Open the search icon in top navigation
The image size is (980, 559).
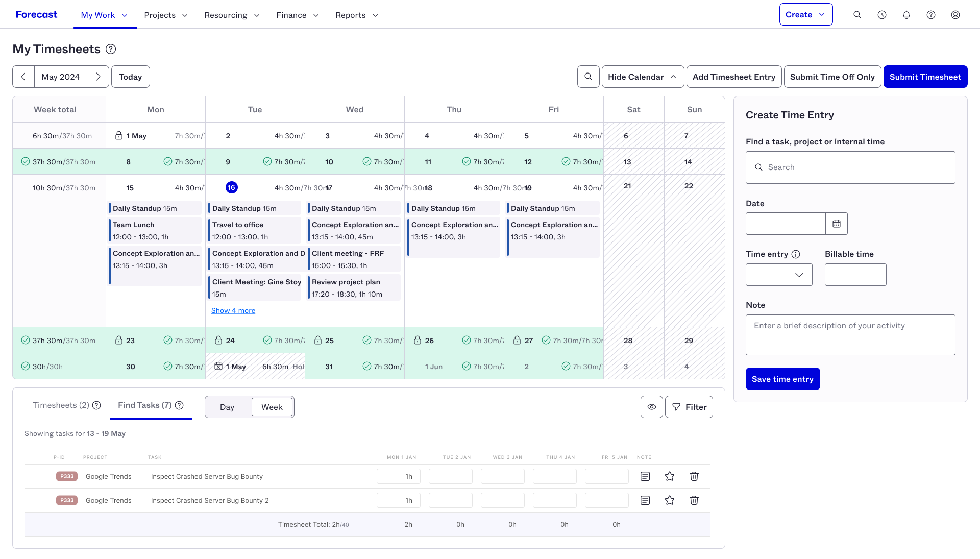[857, 15]
